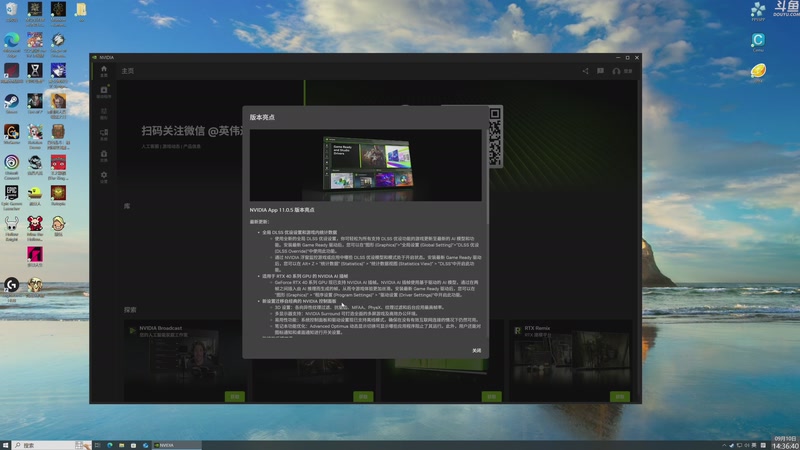Open the Drivers section in NVIDIA sidebar
Screen dimensions: 800x450
point(104,92)
